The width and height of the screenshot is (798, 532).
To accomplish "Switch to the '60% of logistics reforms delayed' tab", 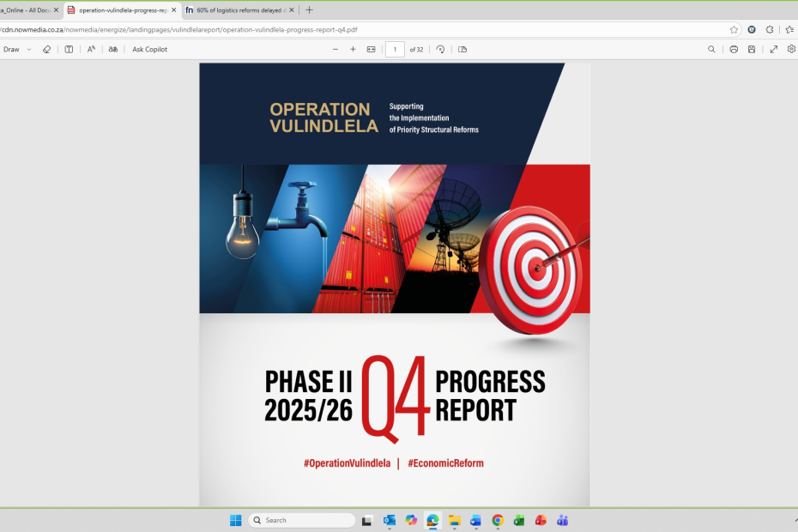I will (x=241, y=10).
